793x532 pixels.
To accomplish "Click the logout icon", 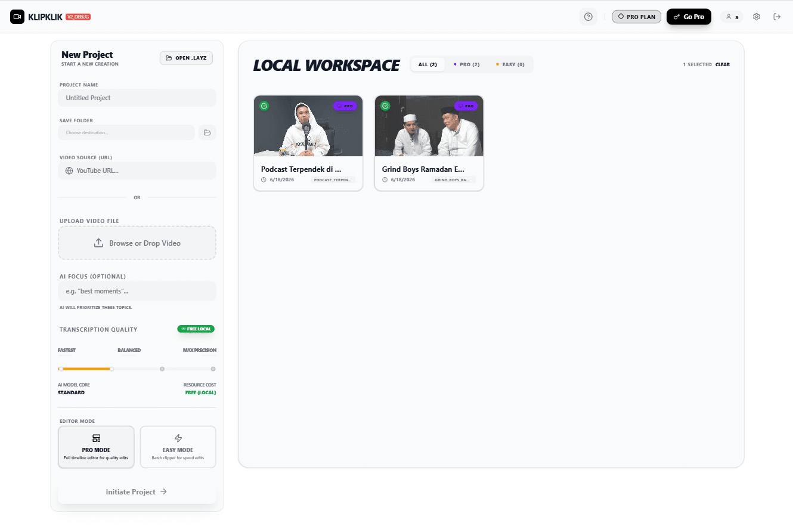I will pos(777,17).
